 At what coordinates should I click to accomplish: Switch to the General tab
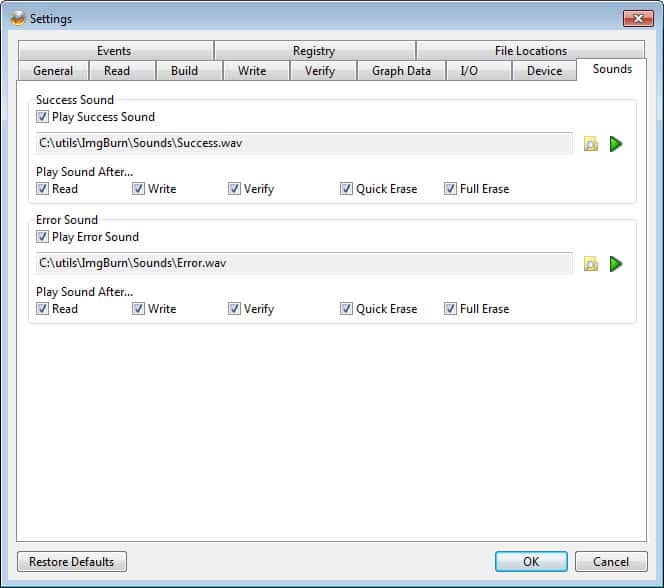[x=53, y=71]
